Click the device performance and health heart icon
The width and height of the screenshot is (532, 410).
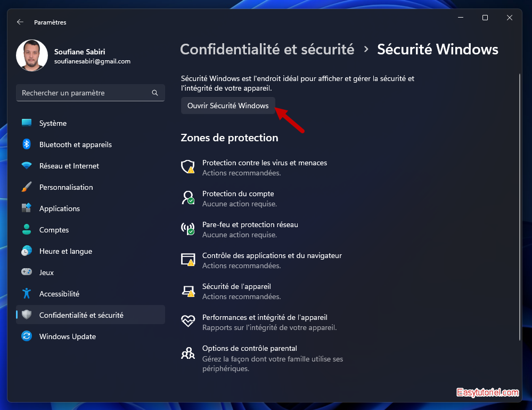tap(187, 321)
